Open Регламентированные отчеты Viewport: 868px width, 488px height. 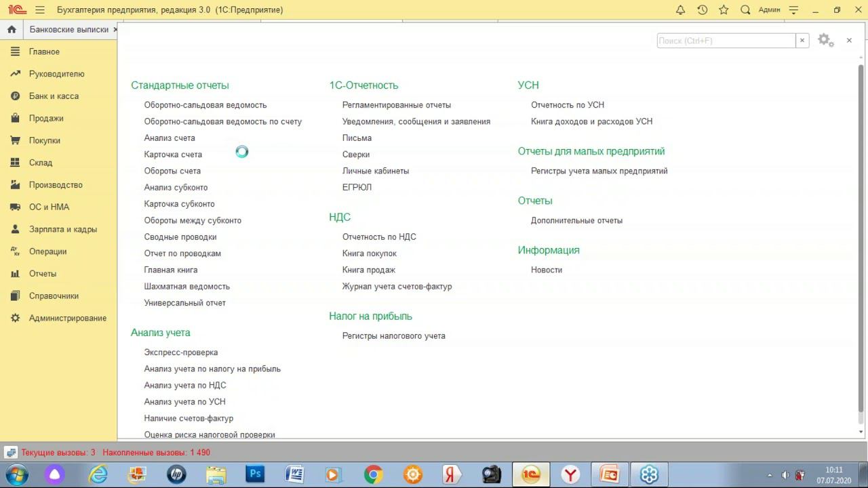397,105
